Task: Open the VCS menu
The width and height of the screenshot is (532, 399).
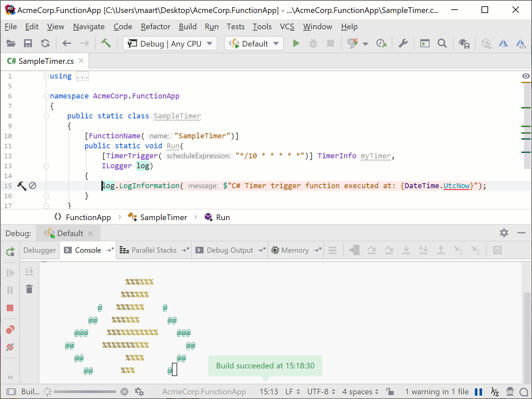Action: (x=287, y=27)
